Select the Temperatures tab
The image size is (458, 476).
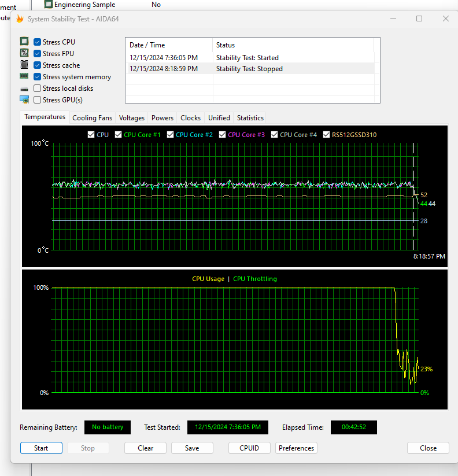click(x=45, y=117)
